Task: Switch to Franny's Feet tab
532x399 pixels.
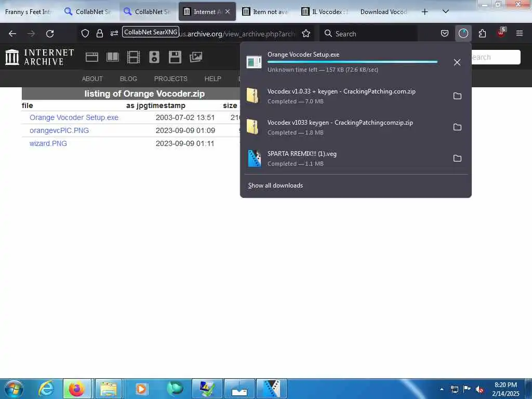Action: tap(29, 12)
